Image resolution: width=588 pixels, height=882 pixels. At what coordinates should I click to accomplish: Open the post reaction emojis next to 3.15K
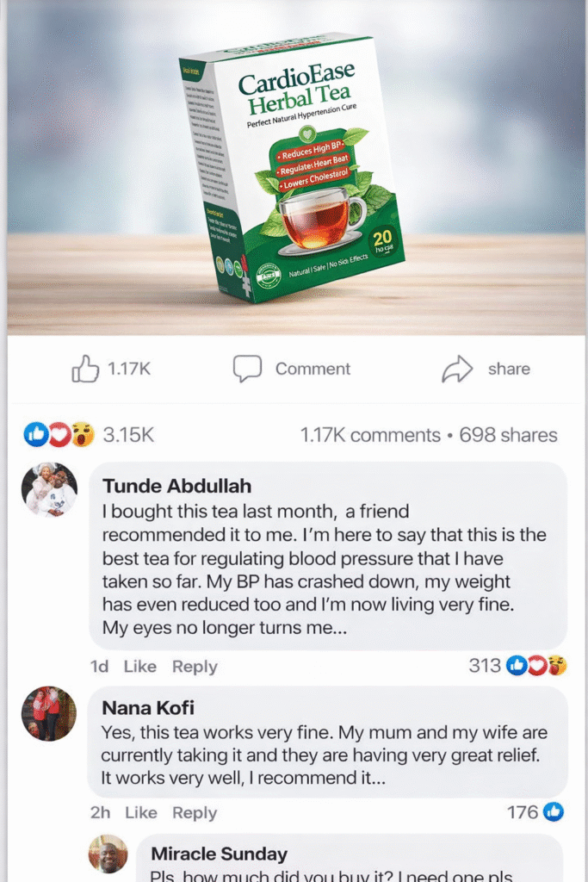coord(59,435)
